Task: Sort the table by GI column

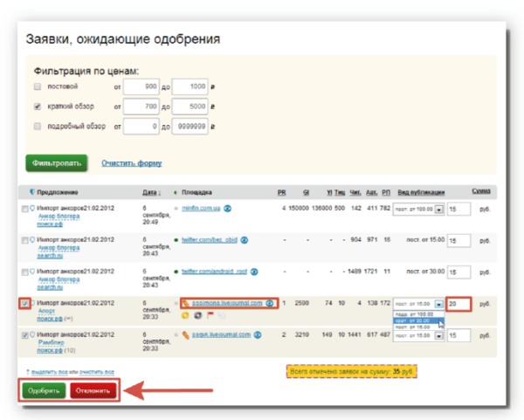Action: tap(306, 192)
